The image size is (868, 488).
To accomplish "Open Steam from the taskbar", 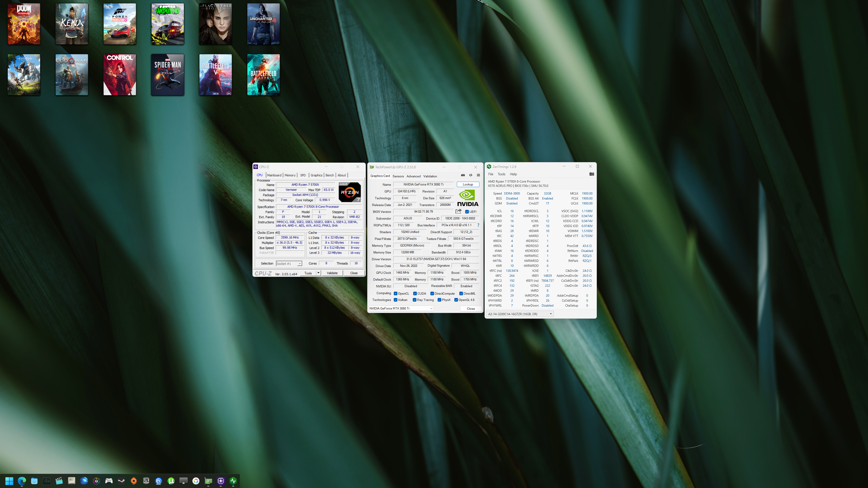I will [x=121, y=481].
